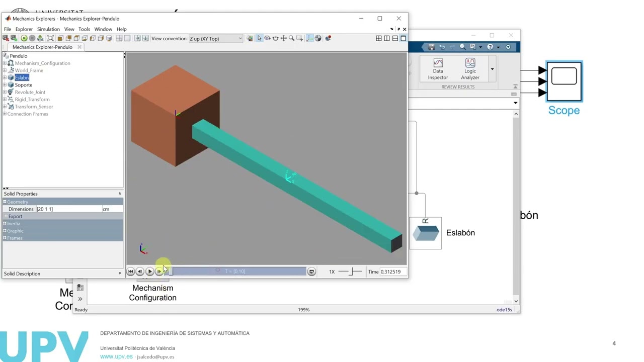Expand the Graphic property section

pyautogui.click(x=5, y=231)
